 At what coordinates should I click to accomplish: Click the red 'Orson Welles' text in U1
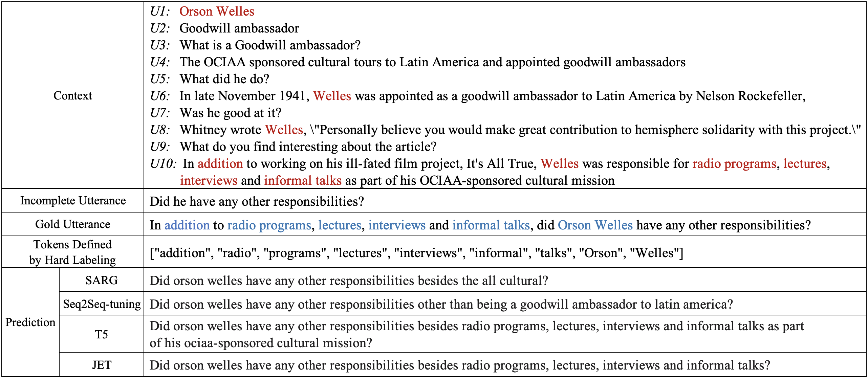pyautogui.click(x=217, y=12)
